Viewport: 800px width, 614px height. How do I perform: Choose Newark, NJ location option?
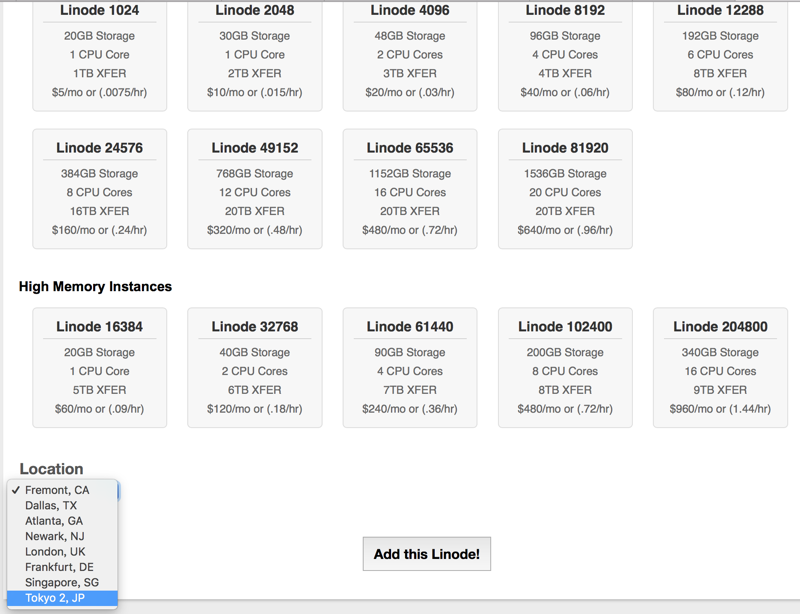(62, 536)
